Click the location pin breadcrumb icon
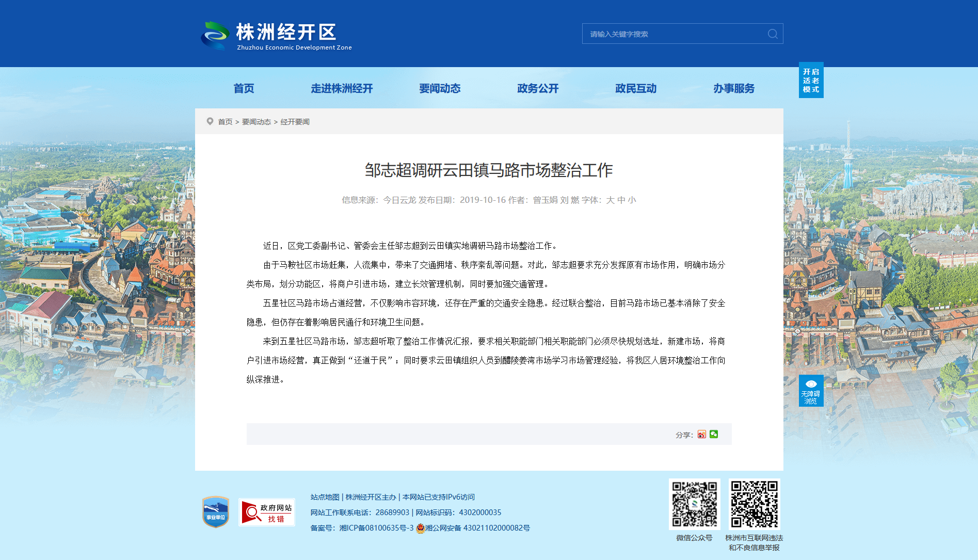 pos(210,121)
